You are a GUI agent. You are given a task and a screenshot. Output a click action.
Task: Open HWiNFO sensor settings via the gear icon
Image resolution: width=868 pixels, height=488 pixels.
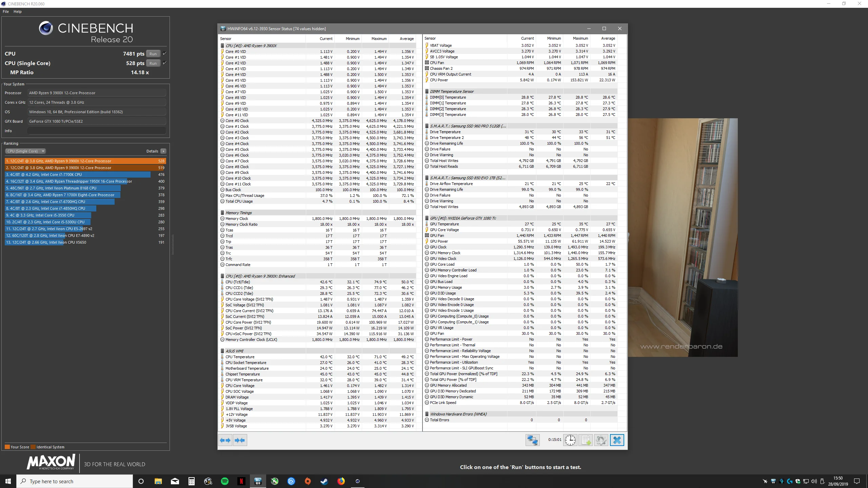[x=601, y=440]
